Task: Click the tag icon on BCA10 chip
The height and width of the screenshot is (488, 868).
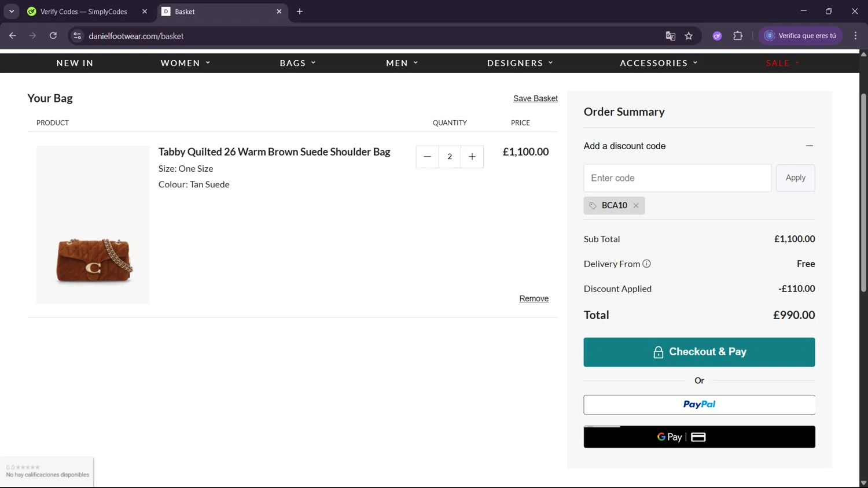Action: click(593, 205)
